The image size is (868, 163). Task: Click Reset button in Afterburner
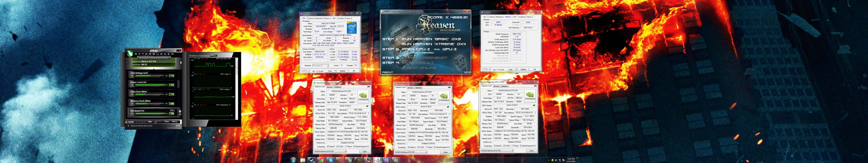tap(167, 122)
